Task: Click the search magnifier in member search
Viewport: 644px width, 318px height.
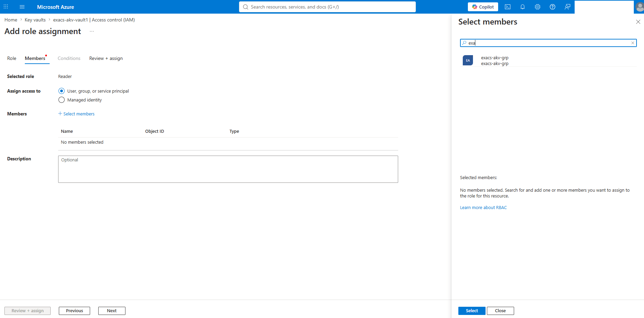Action: [x=464, y=43]
